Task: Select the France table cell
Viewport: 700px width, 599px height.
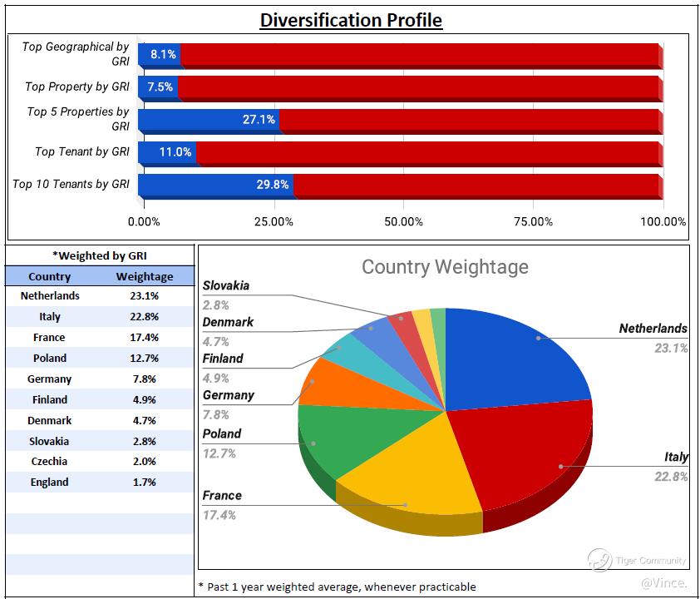Action: [49, 337]
